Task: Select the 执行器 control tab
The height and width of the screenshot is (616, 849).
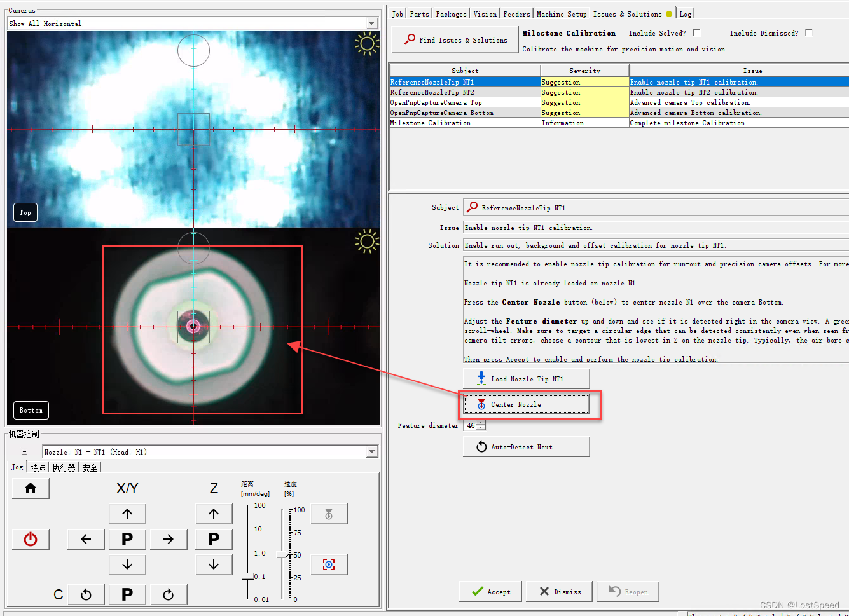Action: pyautogui.click(x=64, y=468)
